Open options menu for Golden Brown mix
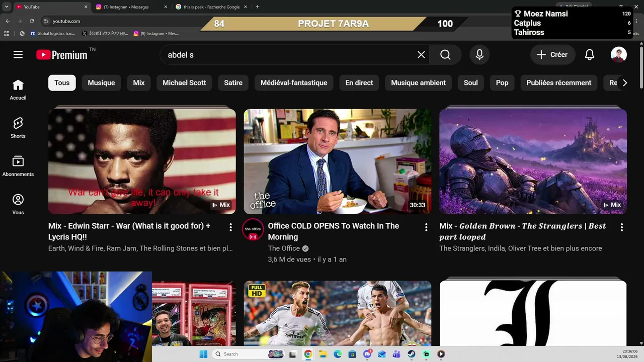644x362 pixels. click(x=622, y=227)
